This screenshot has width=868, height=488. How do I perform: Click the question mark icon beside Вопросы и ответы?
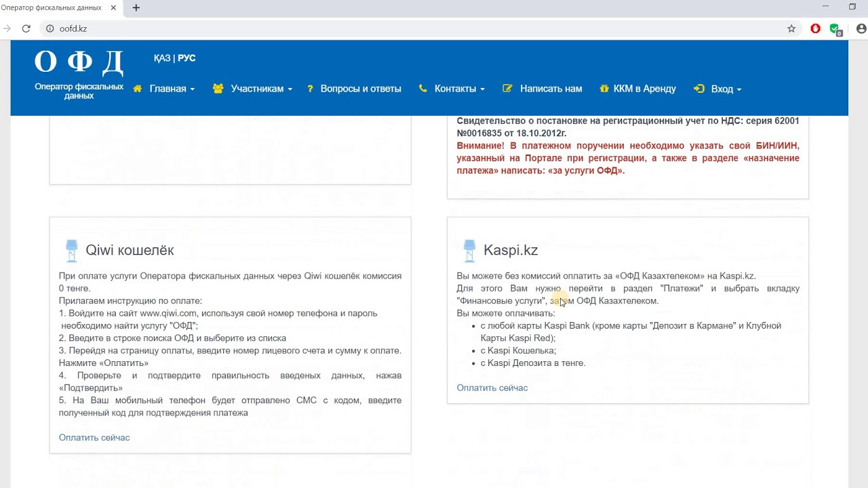(x=310, y=89)
